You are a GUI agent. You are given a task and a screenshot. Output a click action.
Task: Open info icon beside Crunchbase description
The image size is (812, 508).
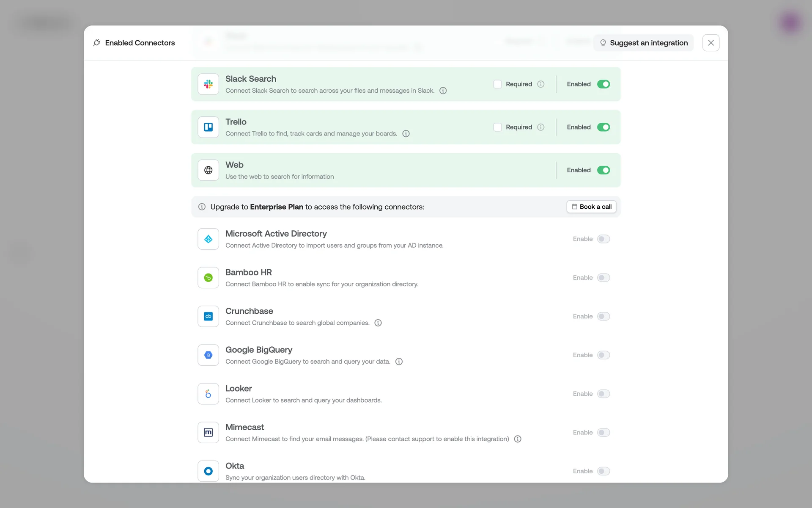(378, 323)
